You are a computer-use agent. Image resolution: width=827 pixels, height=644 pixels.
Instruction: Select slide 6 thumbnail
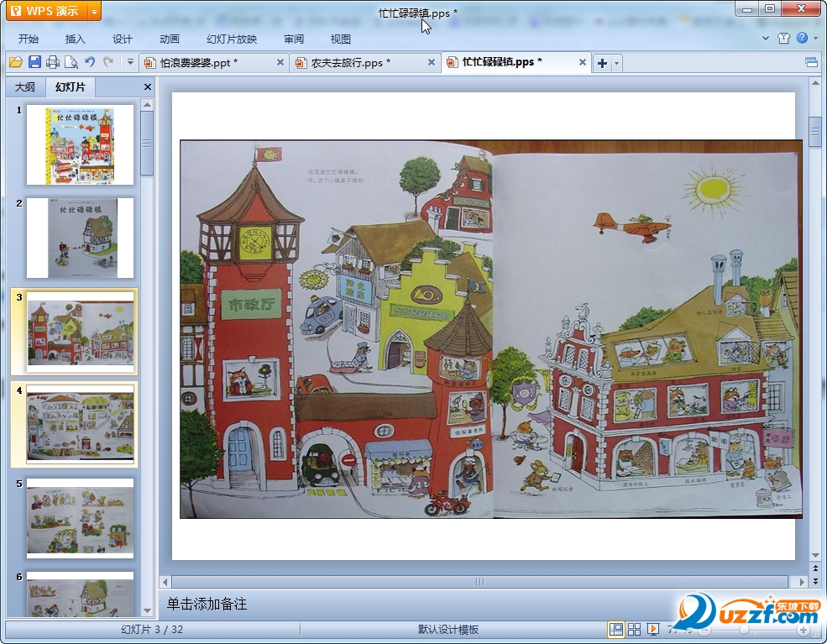click(80, 594)
